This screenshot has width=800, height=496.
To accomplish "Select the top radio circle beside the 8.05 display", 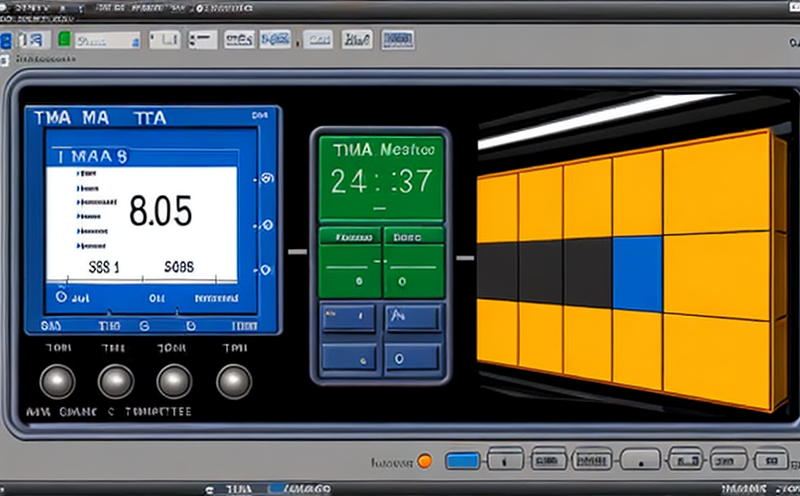I will [x=267, y=178].
